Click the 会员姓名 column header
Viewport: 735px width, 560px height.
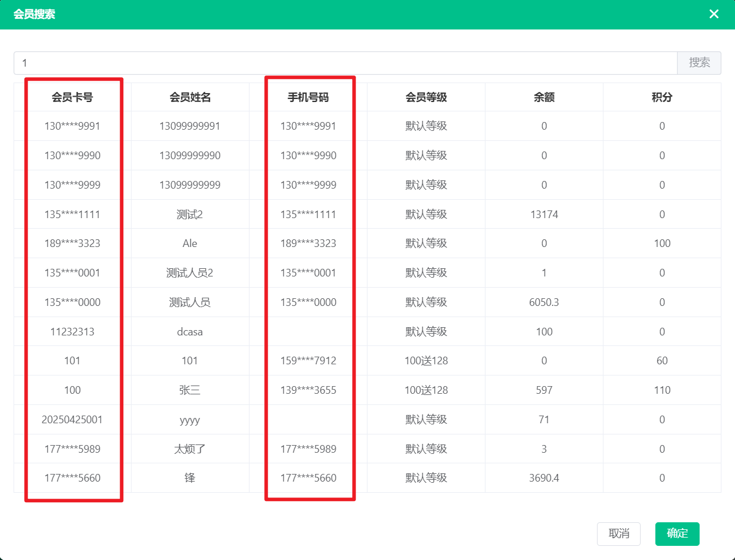tap(190, 97)
